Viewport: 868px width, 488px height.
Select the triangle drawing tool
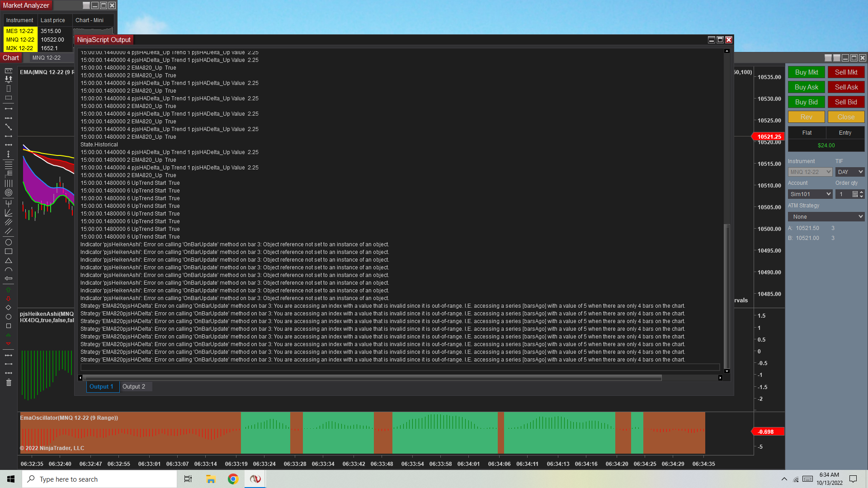click(x=8, y=261)
